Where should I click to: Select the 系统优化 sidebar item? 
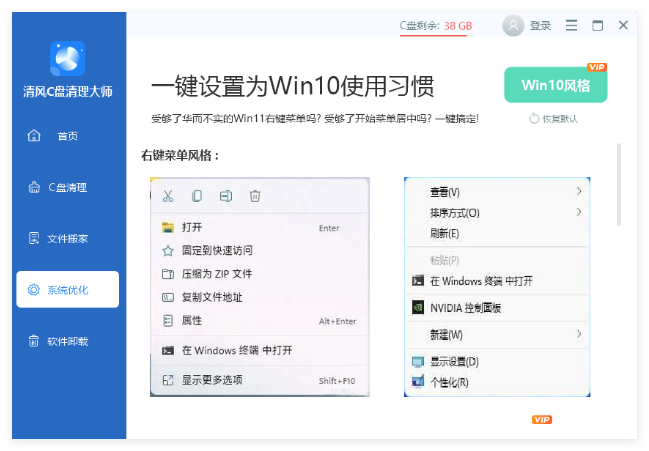pyautogui.click(x=67, y=290)
